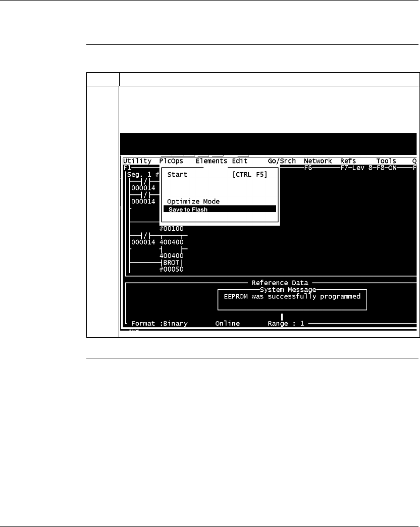The height and width of the screenshot is (527, 420).
Task: Open the Utility menu
Action: (137, 161)
